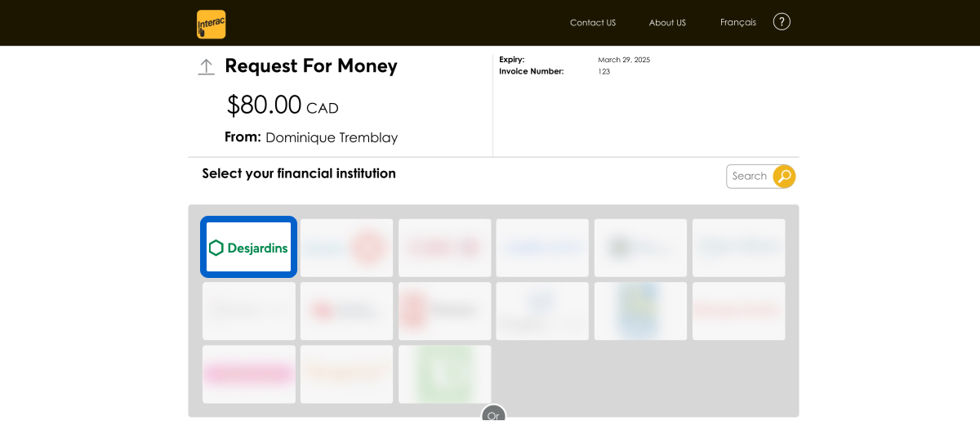Click the sender name Dominique Tremblay

click(332, 137)
